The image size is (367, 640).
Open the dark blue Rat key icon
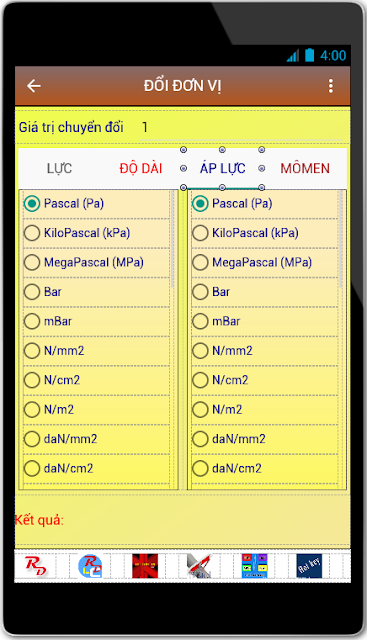tap(309, 566)
